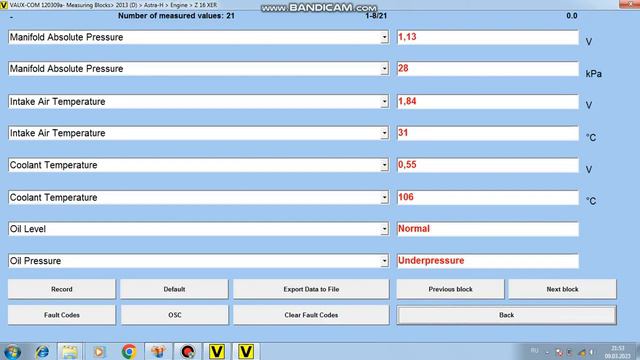Click Clear Fault Codes
The height and width of the screenshot is (360, 640).
click(x=311, y=315)
